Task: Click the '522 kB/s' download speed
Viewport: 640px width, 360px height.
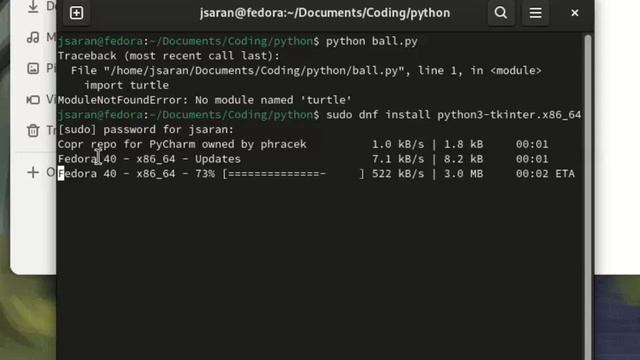Action: coord(398,174)
